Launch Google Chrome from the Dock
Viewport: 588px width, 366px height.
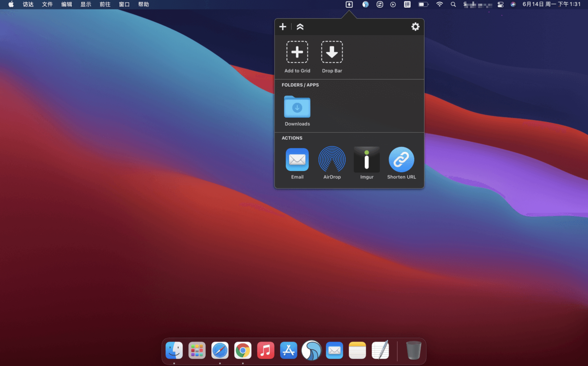[x=243, y=350]
